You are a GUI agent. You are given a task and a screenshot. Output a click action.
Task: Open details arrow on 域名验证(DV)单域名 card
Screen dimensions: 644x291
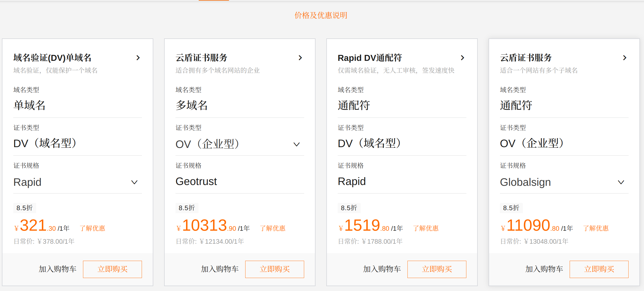tap(138, 58)
